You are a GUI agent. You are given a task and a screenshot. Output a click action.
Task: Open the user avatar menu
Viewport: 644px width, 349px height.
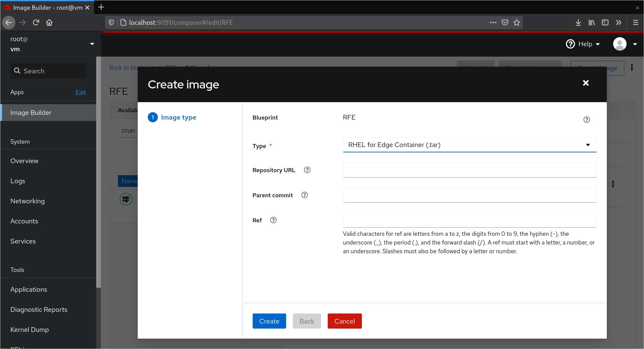pyautogui.click(x=620, y=44)
